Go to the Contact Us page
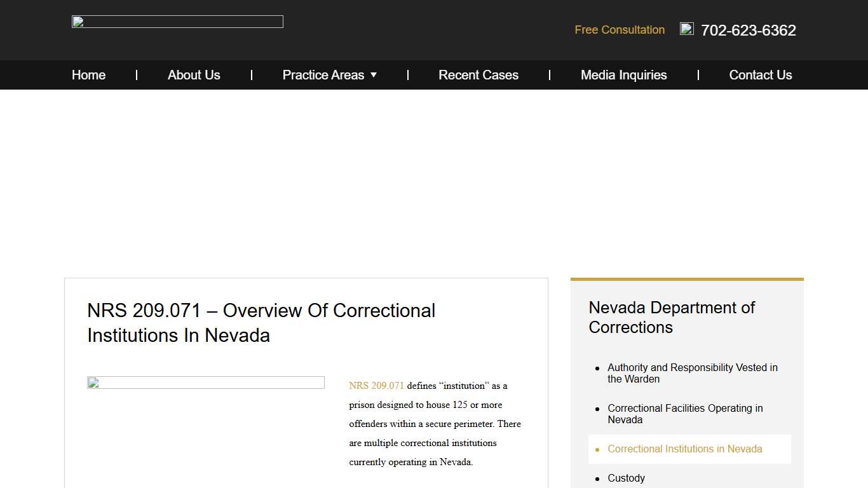 761,75
